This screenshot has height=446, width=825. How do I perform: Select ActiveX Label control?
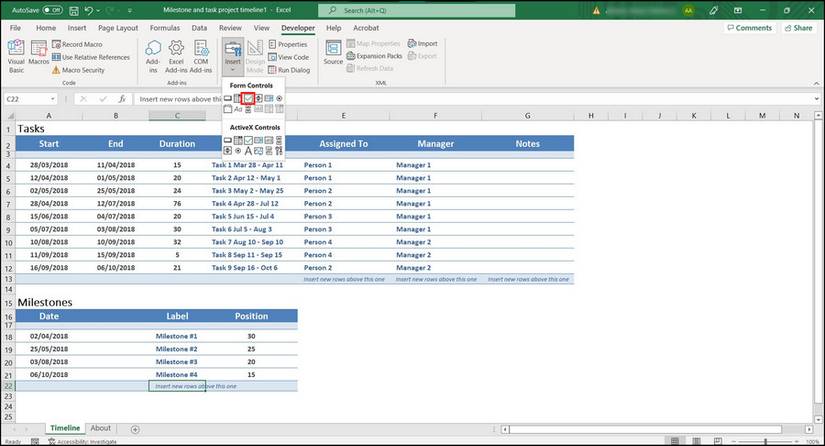pyautogui.click(x=248, y=151)
